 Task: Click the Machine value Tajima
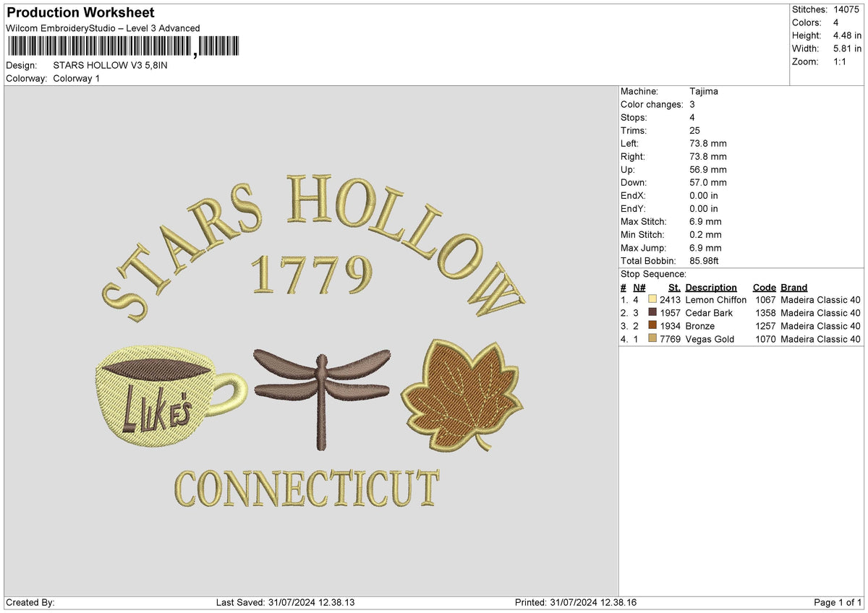click(704, 92)
